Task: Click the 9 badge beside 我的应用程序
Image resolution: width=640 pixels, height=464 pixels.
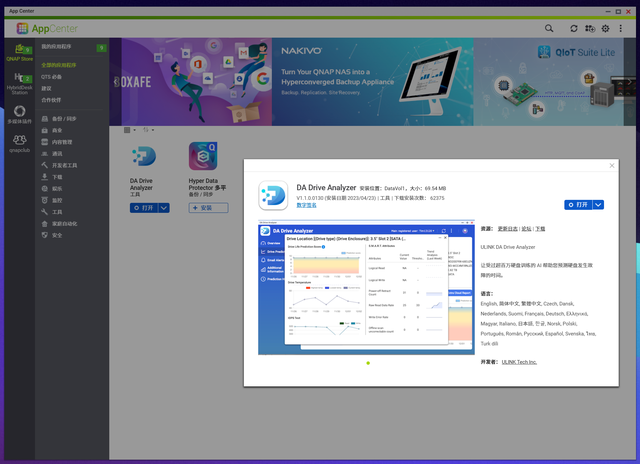Action: 101,48
